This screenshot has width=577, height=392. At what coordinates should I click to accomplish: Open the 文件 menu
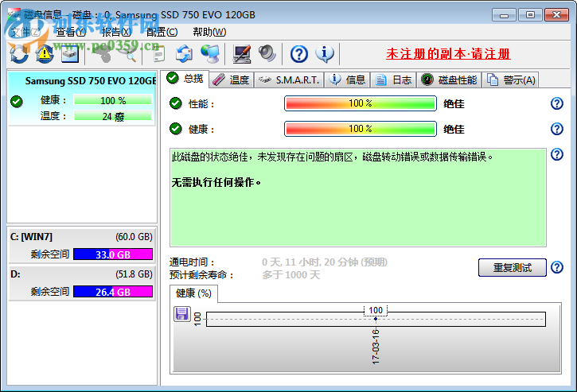coord(25,33)
